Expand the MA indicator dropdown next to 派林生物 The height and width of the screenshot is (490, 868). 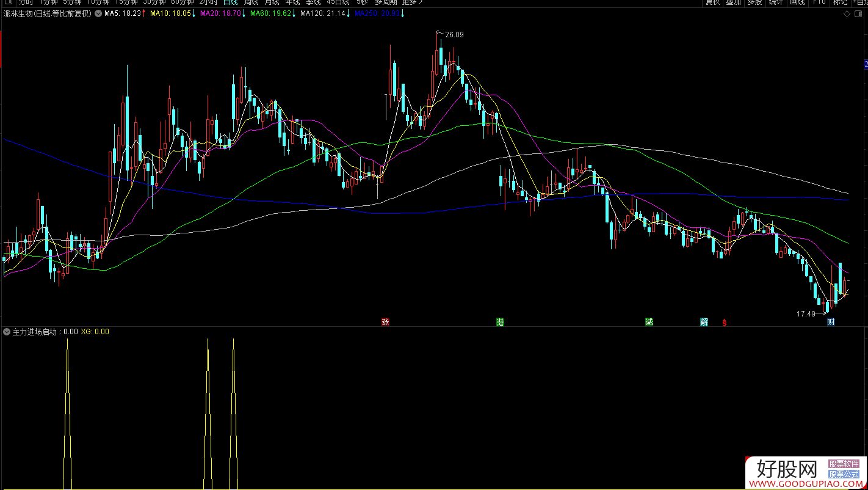point(98,13)
